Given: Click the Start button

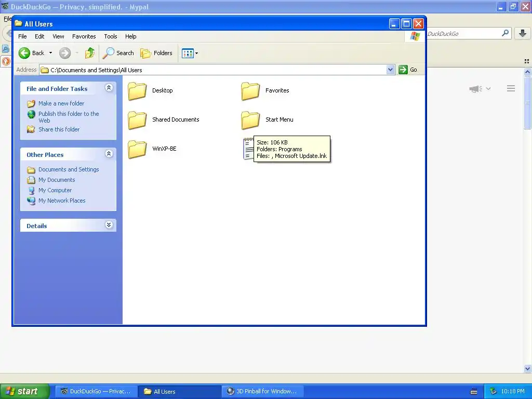Looking at the screenshot, I should pos(25,391).
